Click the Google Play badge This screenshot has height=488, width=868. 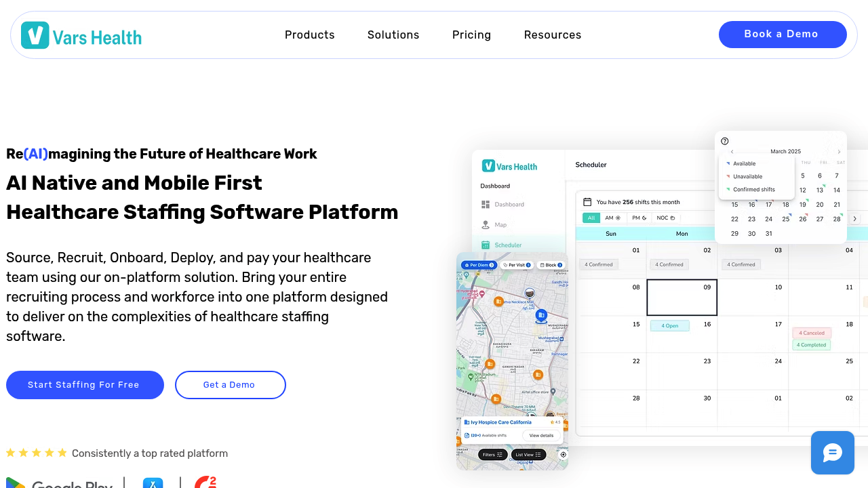tap(60, 484)
